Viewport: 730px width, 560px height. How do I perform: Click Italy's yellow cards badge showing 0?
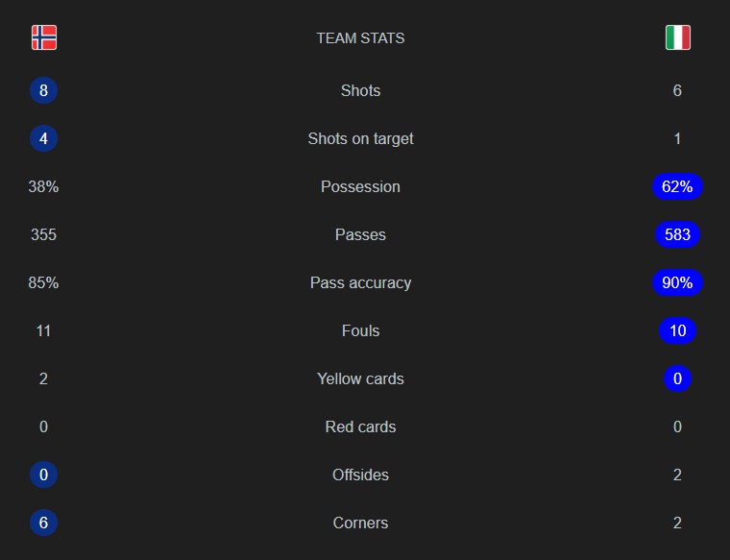point(677,378)
